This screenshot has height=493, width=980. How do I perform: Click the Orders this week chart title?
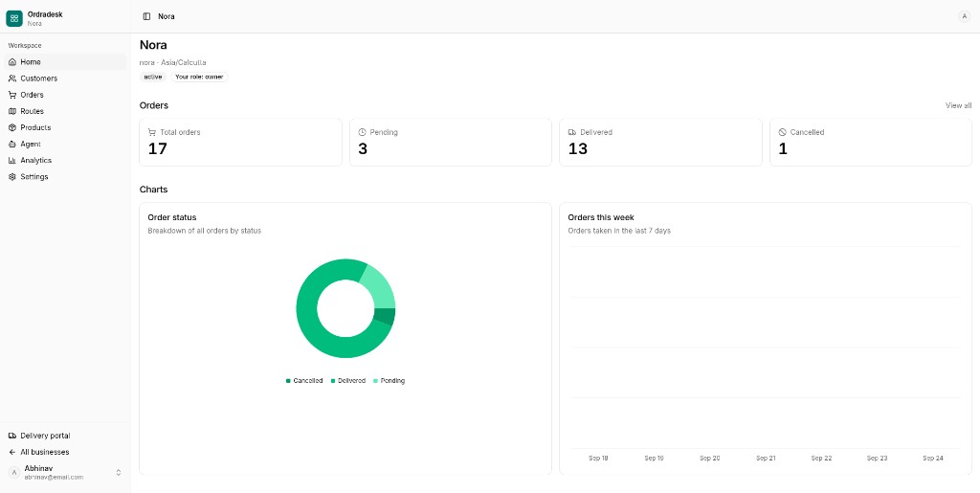click(601, 217)
